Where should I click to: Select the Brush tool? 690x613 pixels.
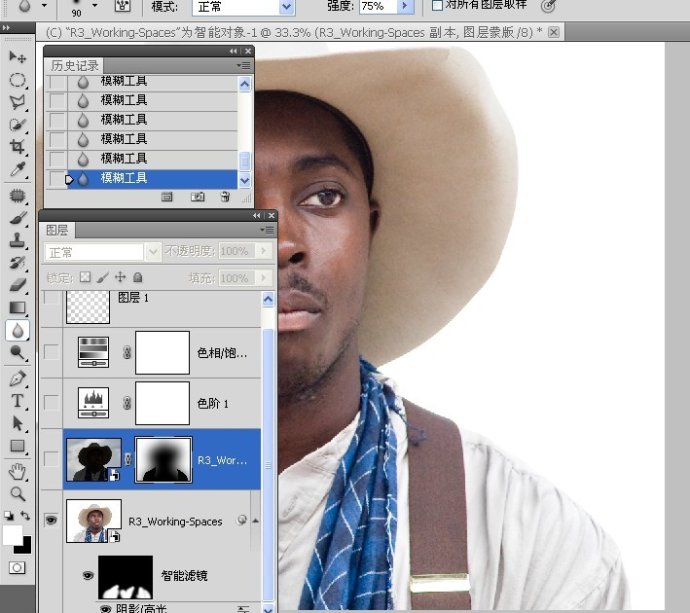[x=17, y=218]
